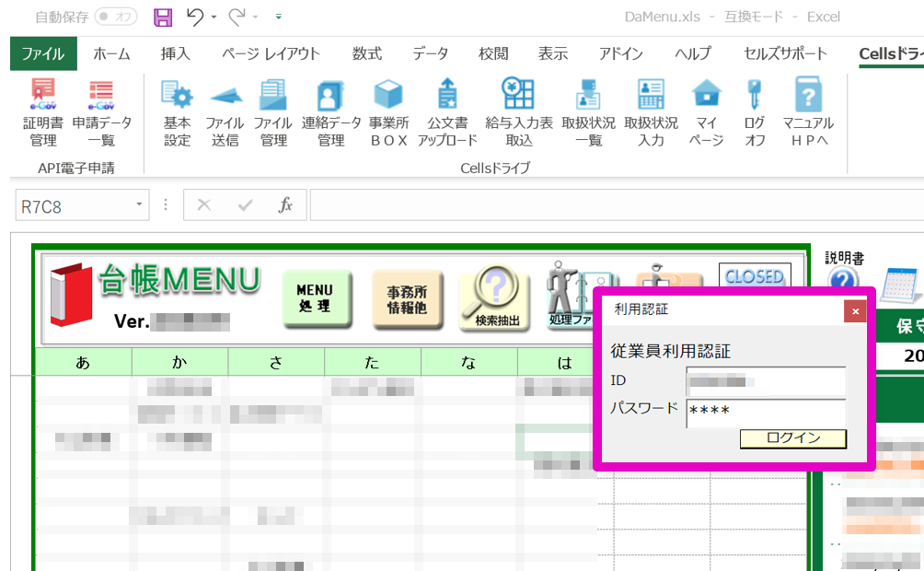Select the な kana column header
The height and width of the screenshot is (571, 924).
(x=469, y=362)
